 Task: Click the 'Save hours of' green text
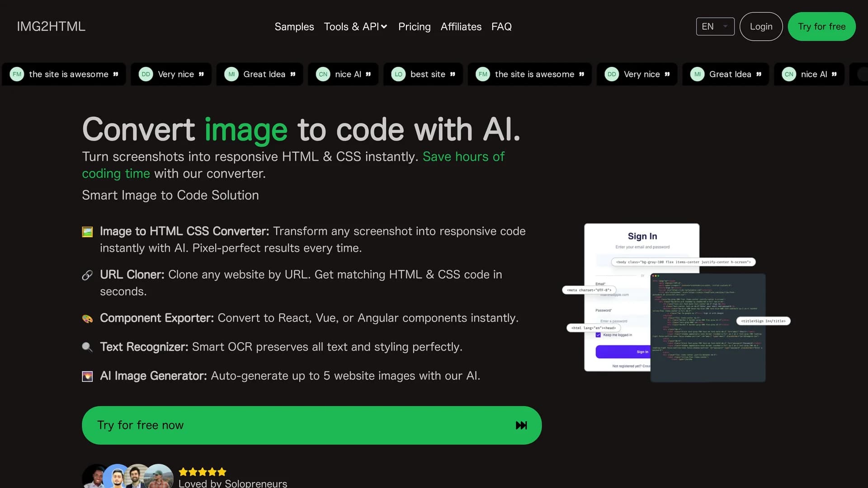(463, 157)
